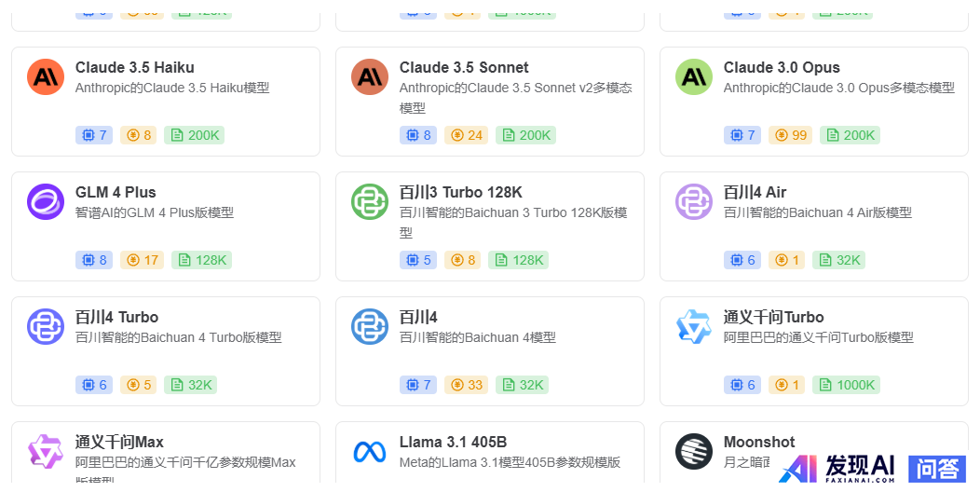The height and width of the screenshot is (492, 980).
Task: Click the price badge 17 on GLM 4 Plus
Action: (143, 260)
